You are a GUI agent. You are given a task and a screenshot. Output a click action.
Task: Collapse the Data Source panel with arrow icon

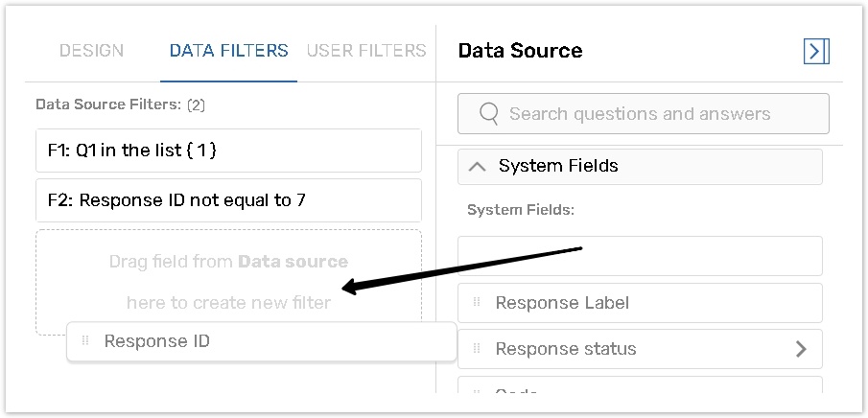click(815, 51)
